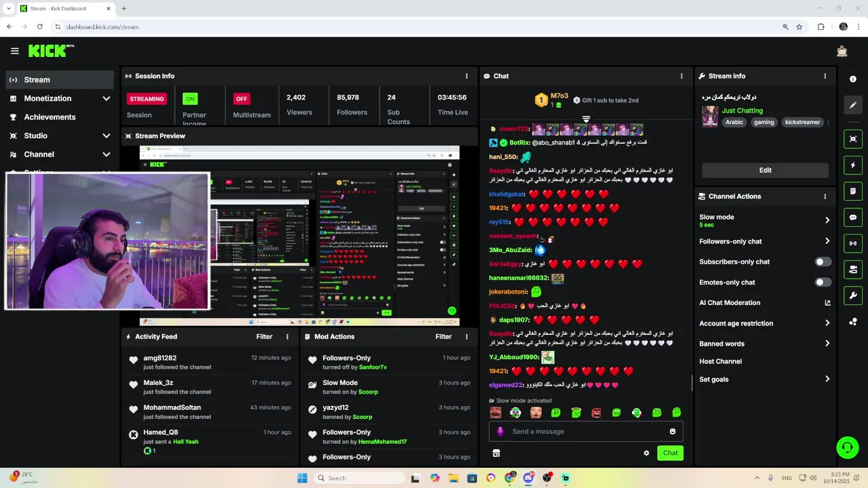Click the three-dot cluster icon in right sidebar

coord(852,321)
